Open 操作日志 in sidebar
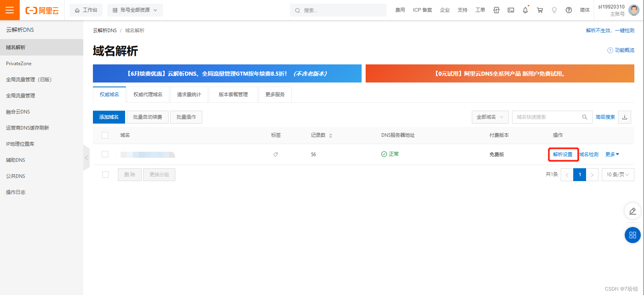Viewport: 644px width, 295px height. pos(41,192)
